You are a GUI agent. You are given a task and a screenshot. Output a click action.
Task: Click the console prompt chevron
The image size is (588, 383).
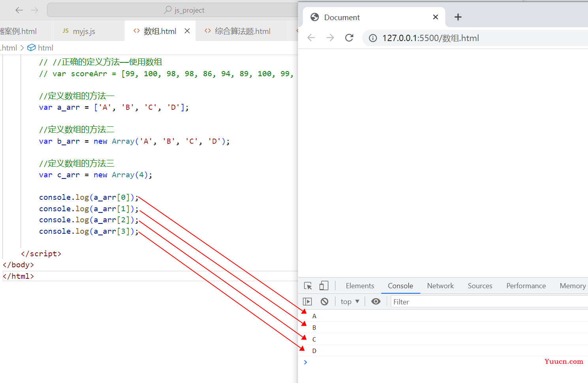tap(305, 362)
